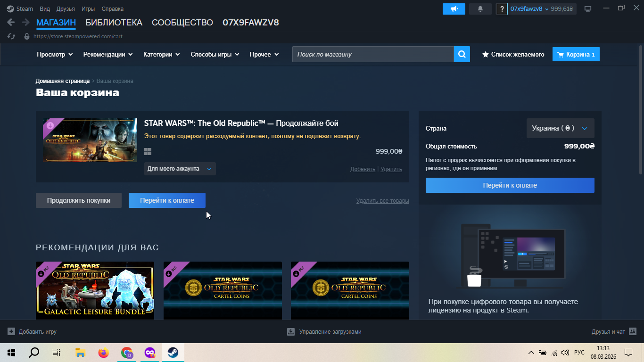Click the friends chat icon at bottom right
This screenshot has width=644, height=362.
633,332
